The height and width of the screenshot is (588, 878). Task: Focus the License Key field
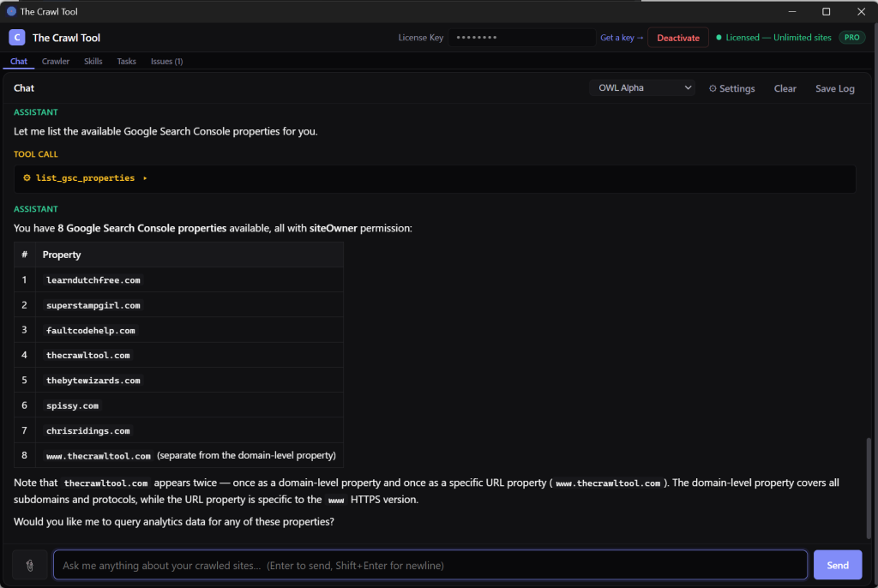[521, 38]
